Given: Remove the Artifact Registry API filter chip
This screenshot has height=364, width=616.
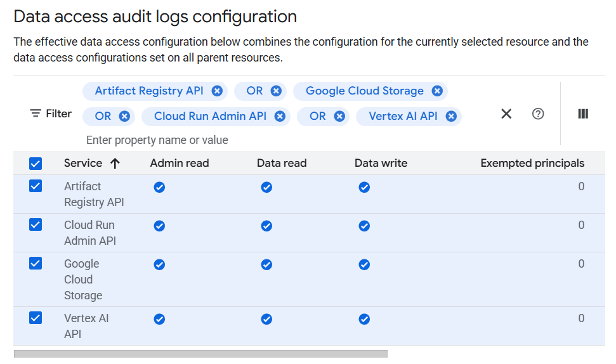Looking at the screenshot, I should coord(217,91).
